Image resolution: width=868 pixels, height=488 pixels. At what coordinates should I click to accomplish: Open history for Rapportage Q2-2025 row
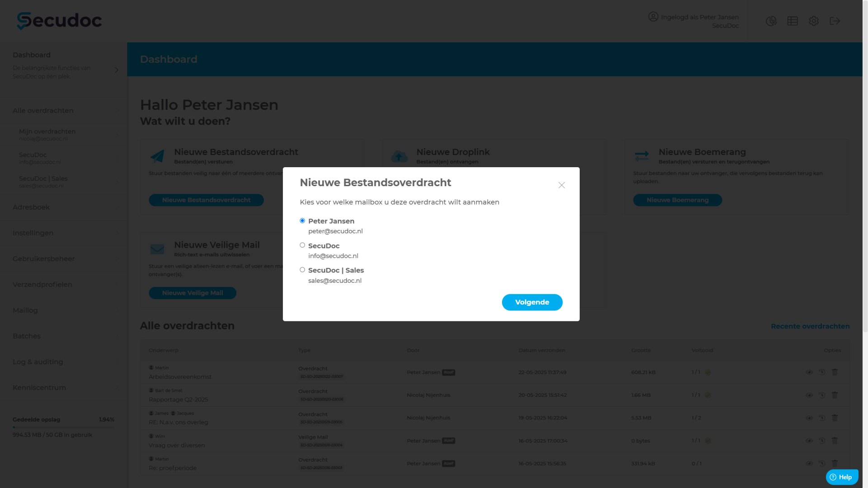point(822,395)
